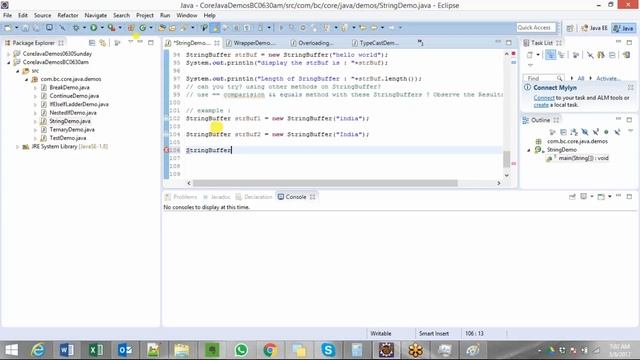Toggle Hide Local Types in Outline

tap(617, 132)
